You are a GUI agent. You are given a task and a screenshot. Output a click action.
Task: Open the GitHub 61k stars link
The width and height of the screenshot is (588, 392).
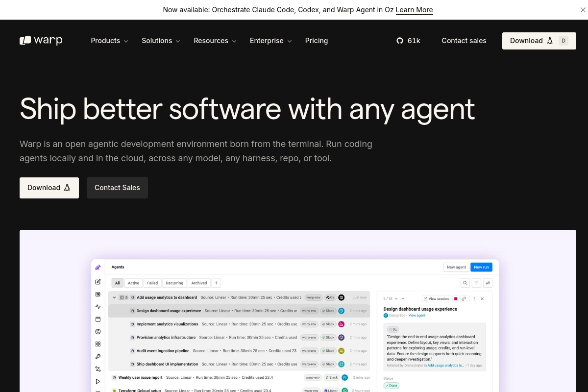point(408,41)
